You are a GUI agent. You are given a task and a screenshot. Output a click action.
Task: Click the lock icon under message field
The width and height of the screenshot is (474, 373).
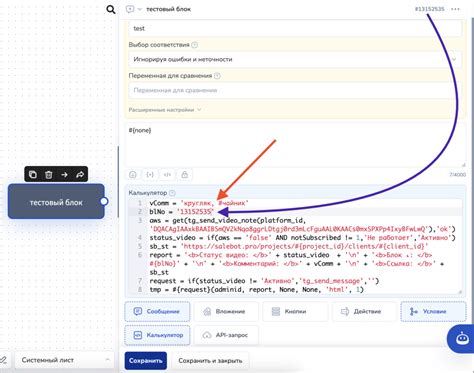(x=185, y=174)
